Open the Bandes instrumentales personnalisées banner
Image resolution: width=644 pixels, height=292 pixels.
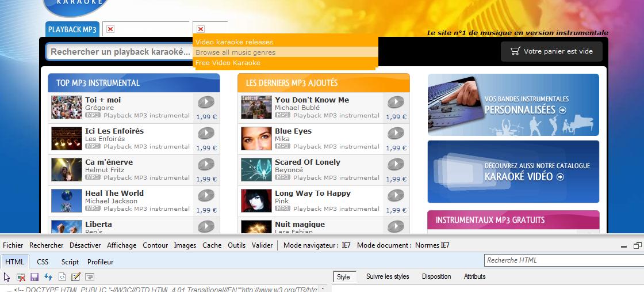(513, 104)
